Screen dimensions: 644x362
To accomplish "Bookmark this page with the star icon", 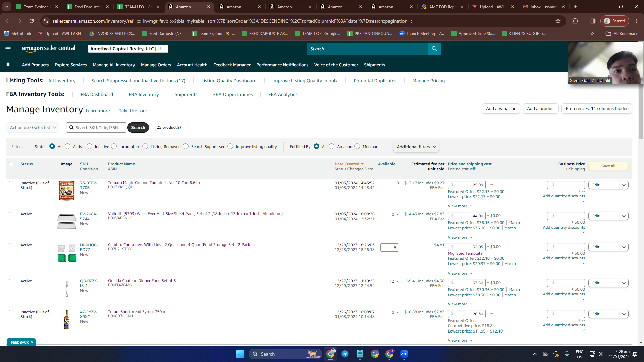I will click(x=558, y=21).
